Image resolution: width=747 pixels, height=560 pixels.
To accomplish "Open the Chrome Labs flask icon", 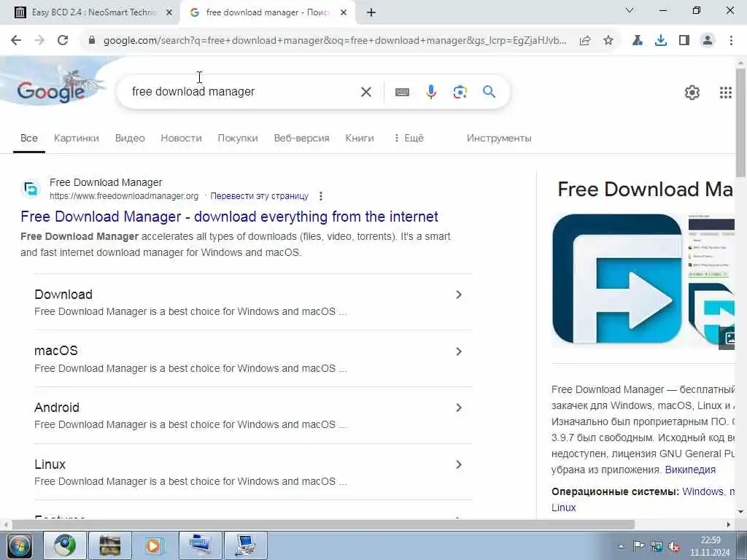I will (x=638, y=41).
